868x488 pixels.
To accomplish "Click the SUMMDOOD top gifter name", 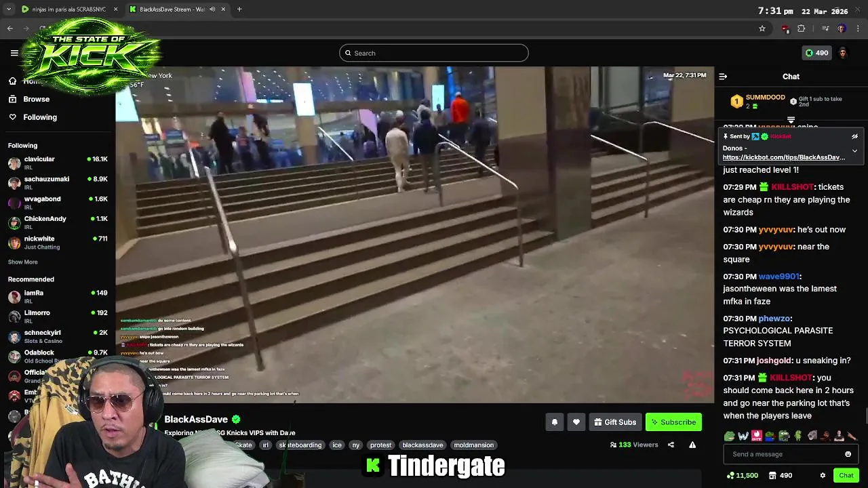I will coord(766,98).
